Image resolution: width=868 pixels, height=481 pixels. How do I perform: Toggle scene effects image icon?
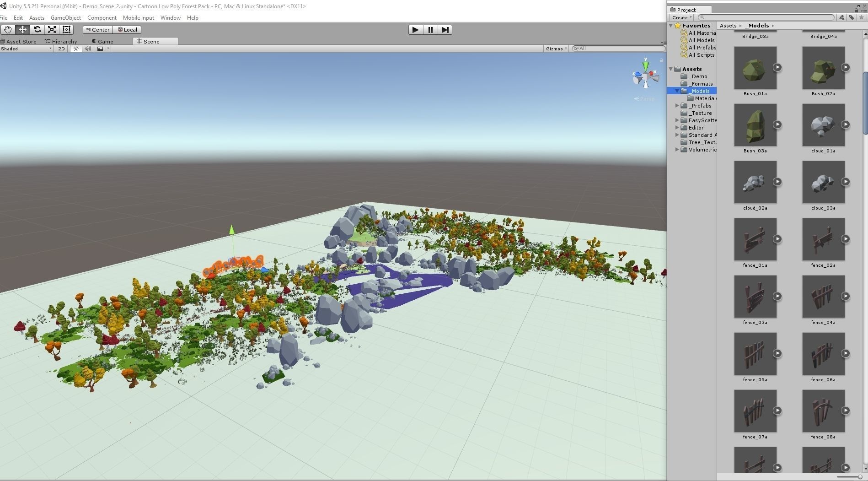point(100,49)
